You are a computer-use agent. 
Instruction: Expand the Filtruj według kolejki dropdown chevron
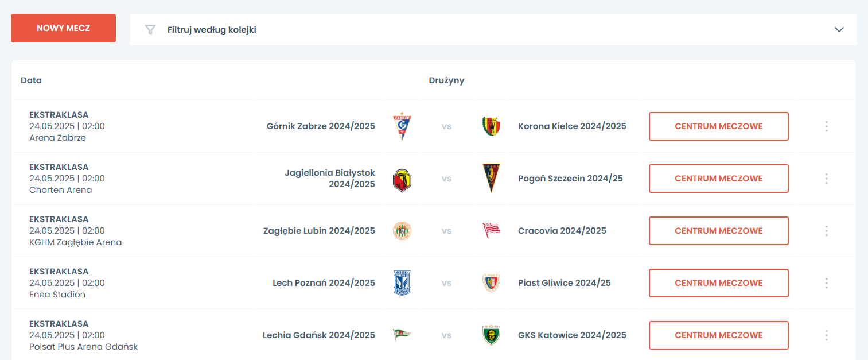click(x=839, y=30)
